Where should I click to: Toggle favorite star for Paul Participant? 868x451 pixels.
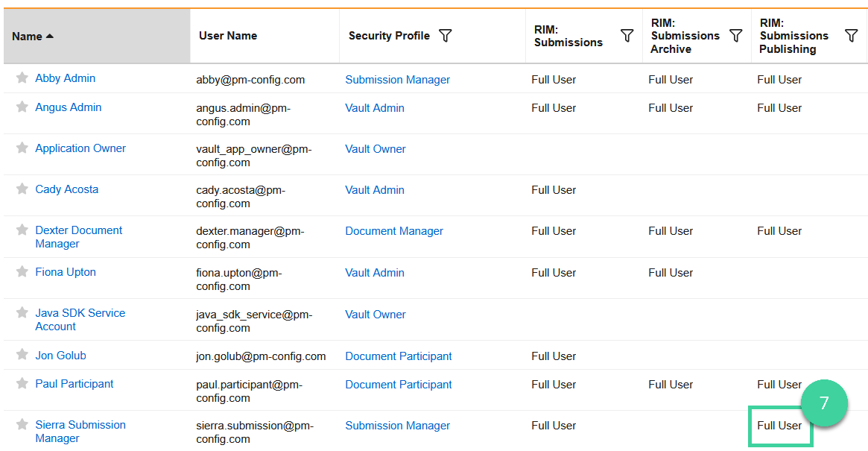[x=22, y=383]
